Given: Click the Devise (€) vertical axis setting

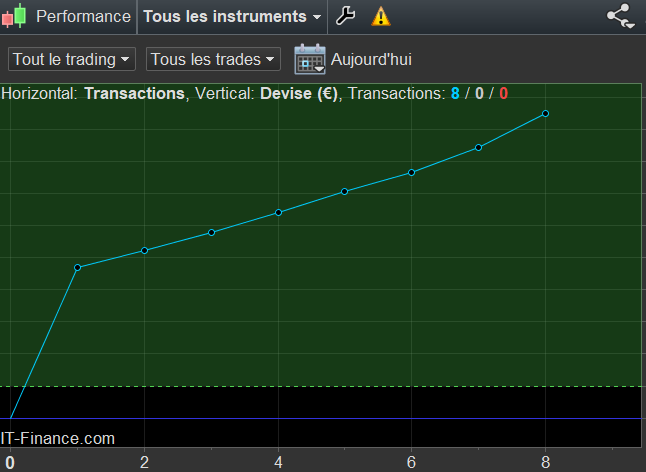Looking at the screenshot, I should click(x=299, y=93).
